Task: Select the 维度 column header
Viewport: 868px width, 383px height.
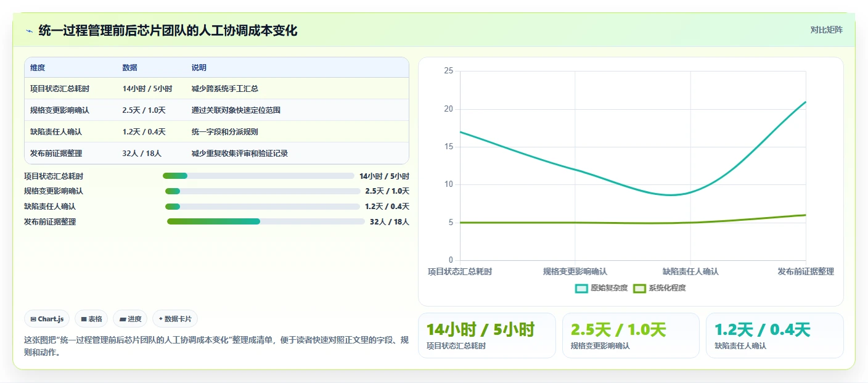Action: click(x=38, y=68)
